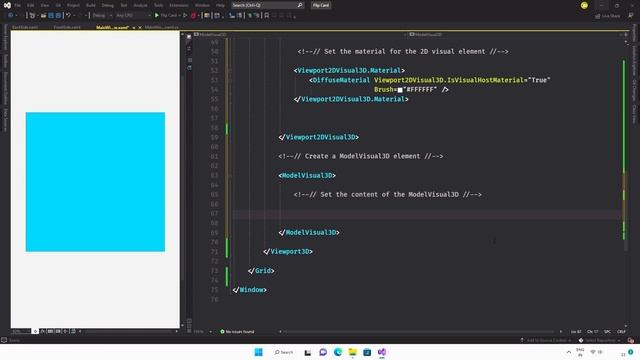Click the Undo arrow in toolbar

(x=69, y=16)
